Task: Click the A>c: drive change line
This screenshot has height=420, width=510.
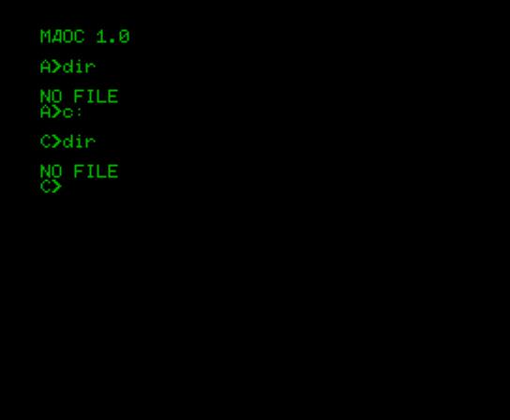Action: 61,112
